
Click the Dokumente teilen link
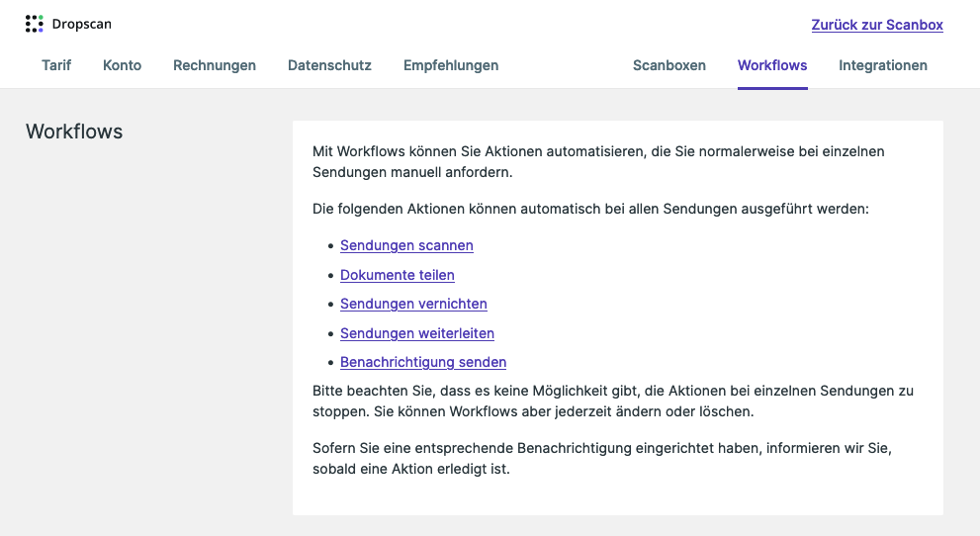(x=397, y=275)
